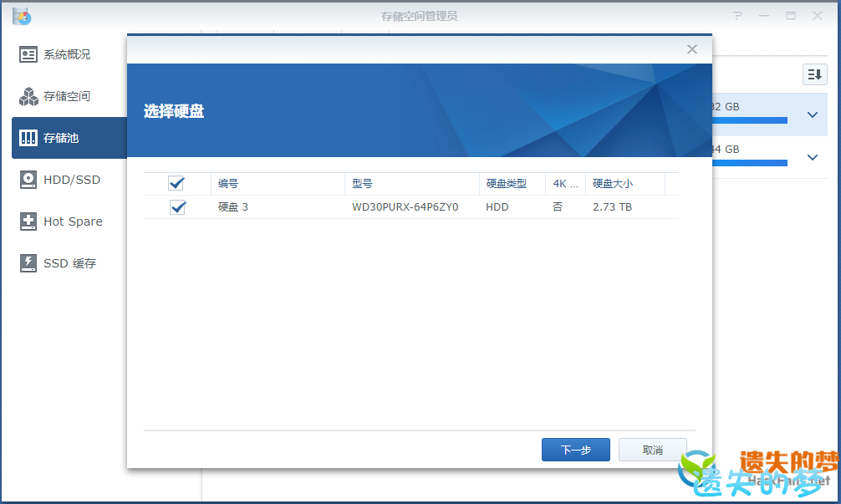Image resolution: width=841 pixels, height=504 pixels.
Task: Click the Storage Manager app icon in title bar
Action: [22, 16]
